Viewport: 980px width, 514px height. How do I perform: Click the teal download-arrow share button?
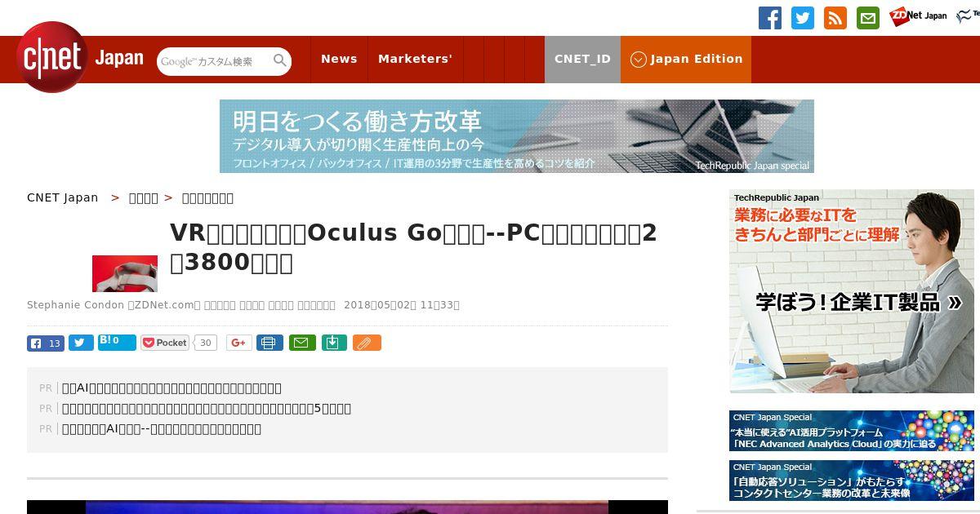[333, 343]
